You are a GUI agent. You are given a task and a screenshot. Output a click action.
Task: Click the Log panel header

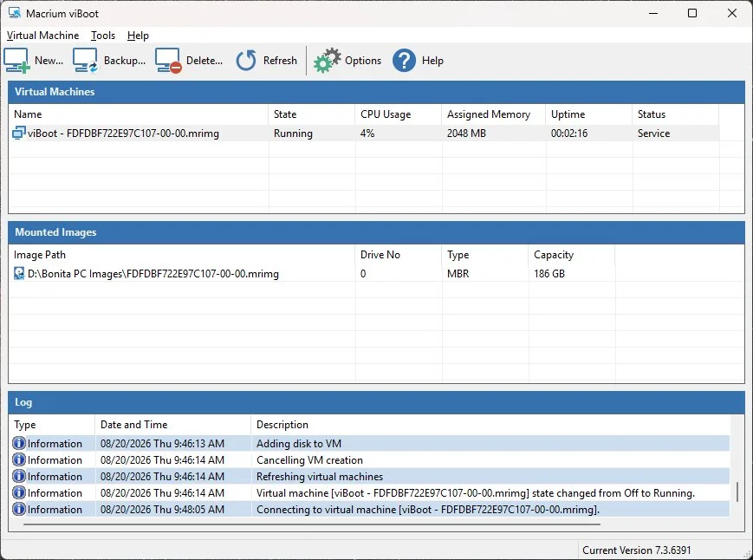[376, 402]
